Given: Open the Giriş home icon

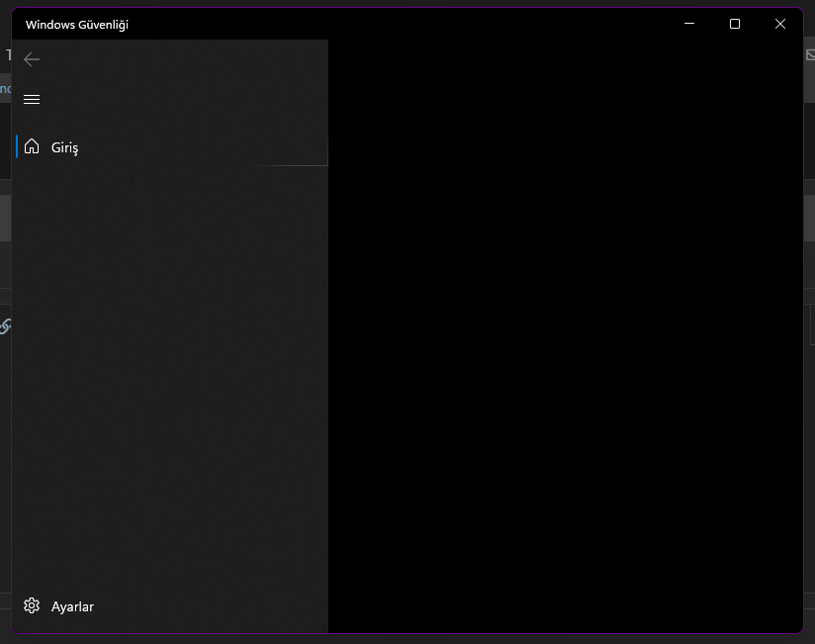Looking at the screenshot, I should (32, 146).
